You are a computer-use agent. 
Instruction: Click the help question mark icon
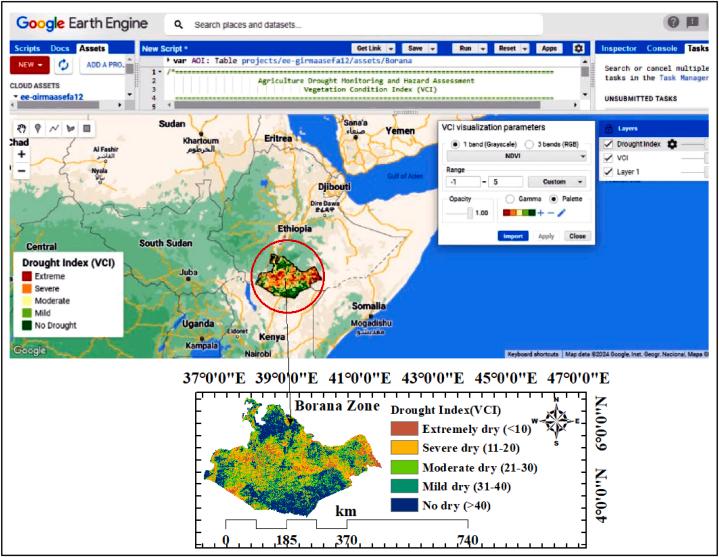pos(673,23)
